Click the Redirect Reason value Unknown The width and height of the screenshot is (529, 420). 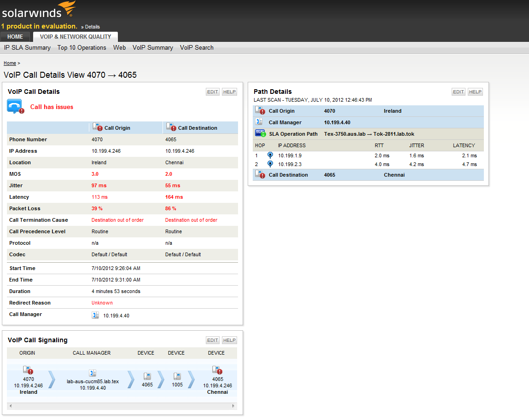click(102, 303)
